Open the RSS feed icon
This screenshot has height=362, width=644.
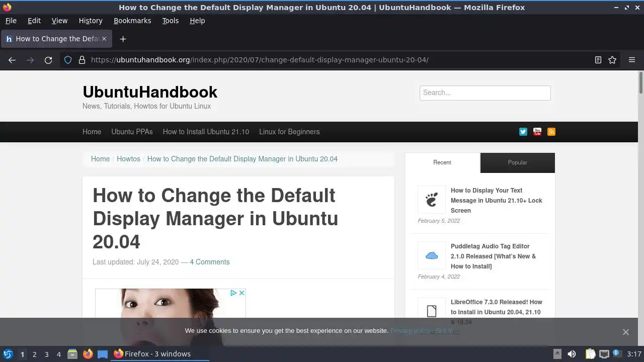[x=551, y=132]
